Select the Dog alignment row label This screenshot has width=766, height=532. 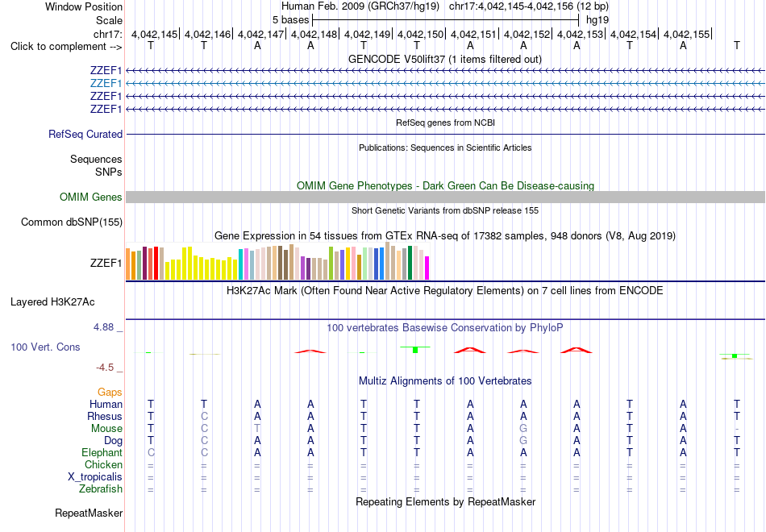pyautogui.click(x=113, y=441)
